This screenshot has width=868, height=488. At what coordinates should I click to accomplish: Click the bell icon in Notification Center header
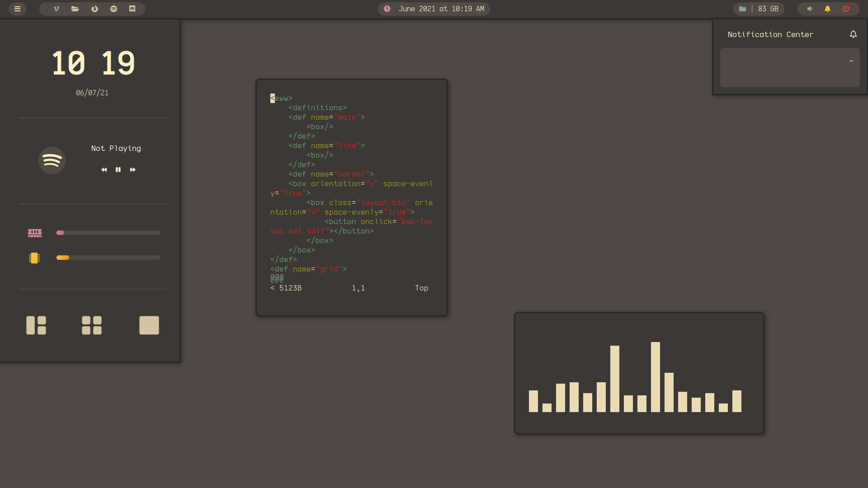click(854, 34)
